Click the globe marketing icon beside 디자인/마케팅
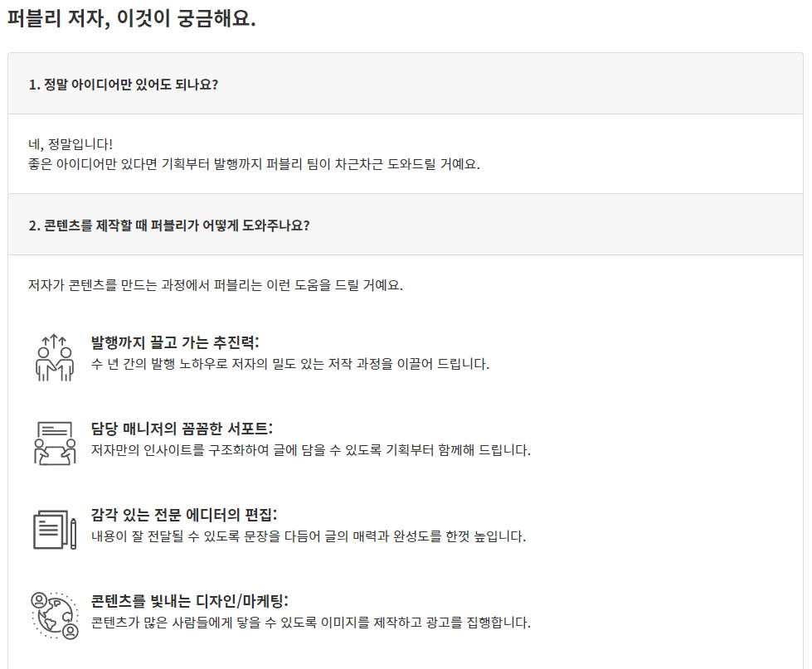Image resolution: width=812 pixels, height=669 pixels. click(55, 616)
